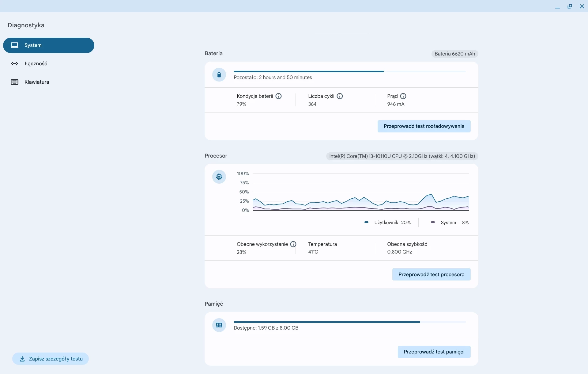This screenshot has height=374, width=588.
Task: Open info icon next to Liczba cykli
Action: coord(340,96)
